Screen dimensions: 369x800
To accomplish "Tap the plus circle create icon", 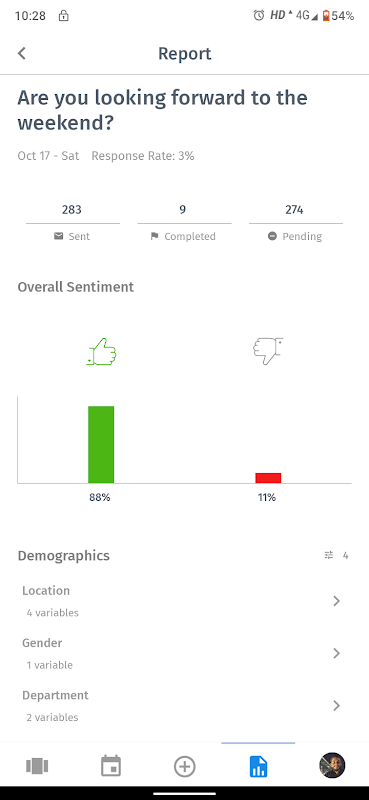I will click(x=184, y=766).
